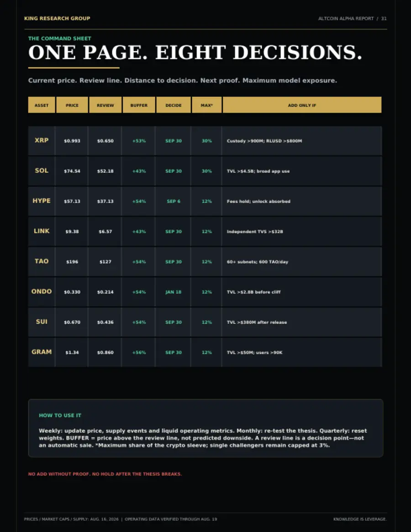This screenshot has height=532, width=411.
Task: Click TVL >$4.5B; broad app use condition
Action: [258, 171]
